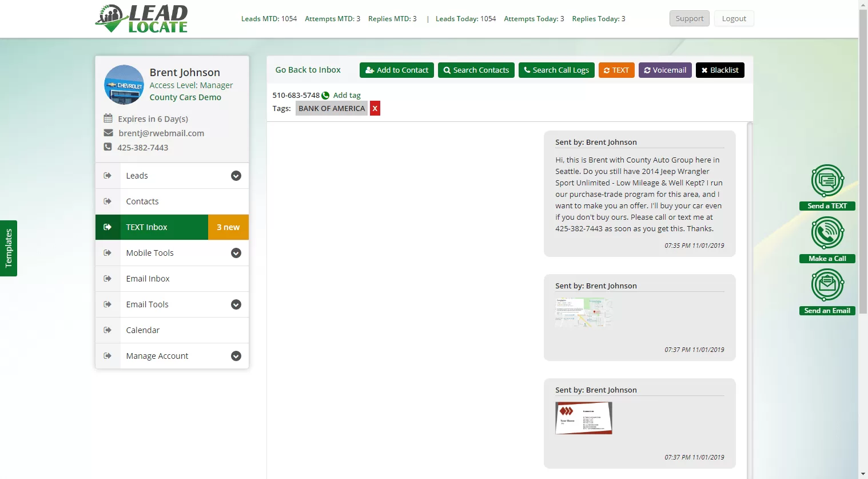Viewport: 868px width, 479px height.
Task: Click the Blacklist button
Action: tap(720, 70)
